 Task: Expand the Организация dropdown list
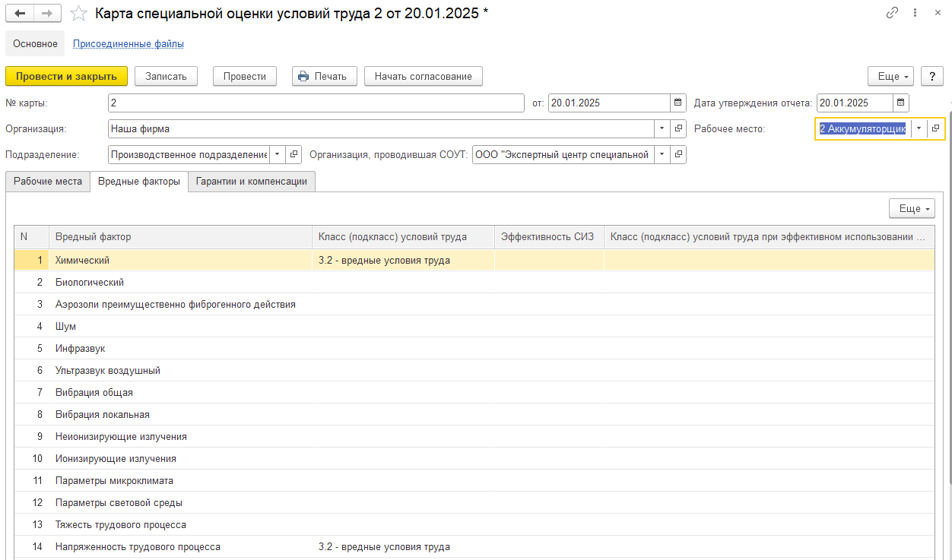(662, 129)
